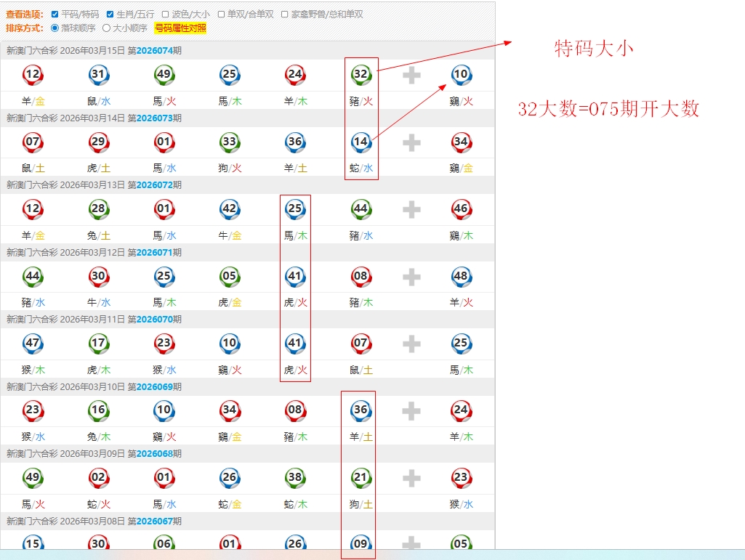Disable the 生肖/五行 checkbox

tap(110, 14)
